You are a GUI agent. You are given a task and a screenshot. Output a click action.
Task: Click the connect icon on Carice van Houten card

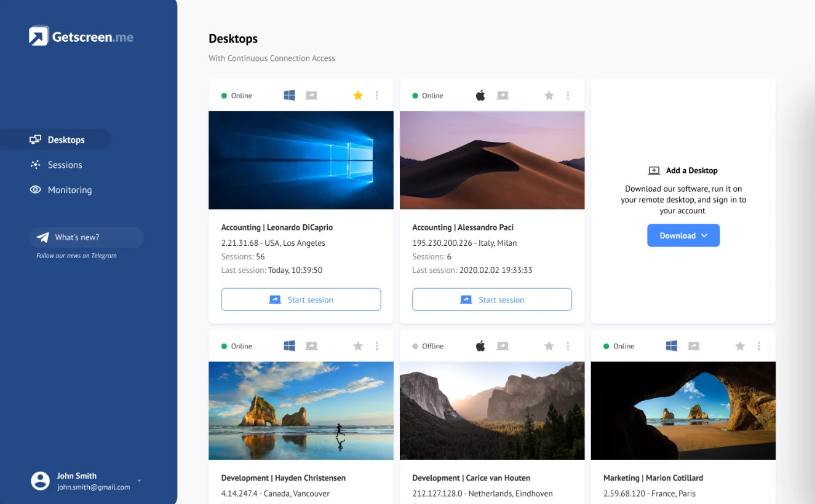click(x=503, y=346)
